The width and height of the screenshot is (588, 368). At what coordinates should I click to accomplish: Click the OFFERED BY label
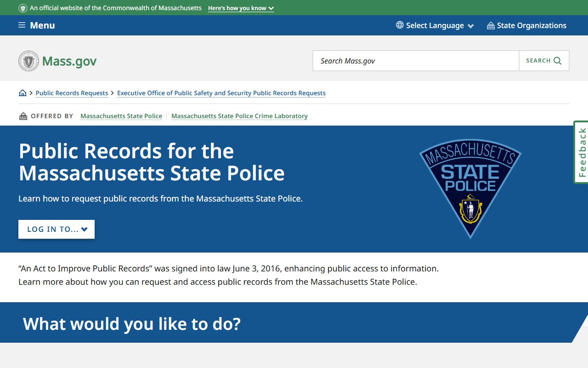(x=52, y=116)
